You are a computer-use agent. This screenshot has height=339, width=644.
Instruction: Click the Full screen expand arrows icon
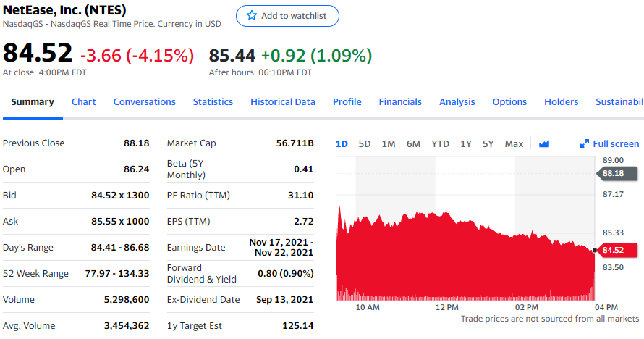tap(585, 143)
